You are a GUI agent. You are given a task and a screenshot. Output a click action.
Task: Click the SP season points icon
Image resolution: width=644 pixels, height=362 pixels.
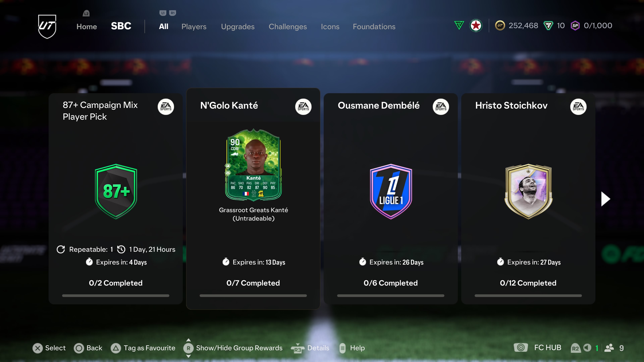click(575, 25)
